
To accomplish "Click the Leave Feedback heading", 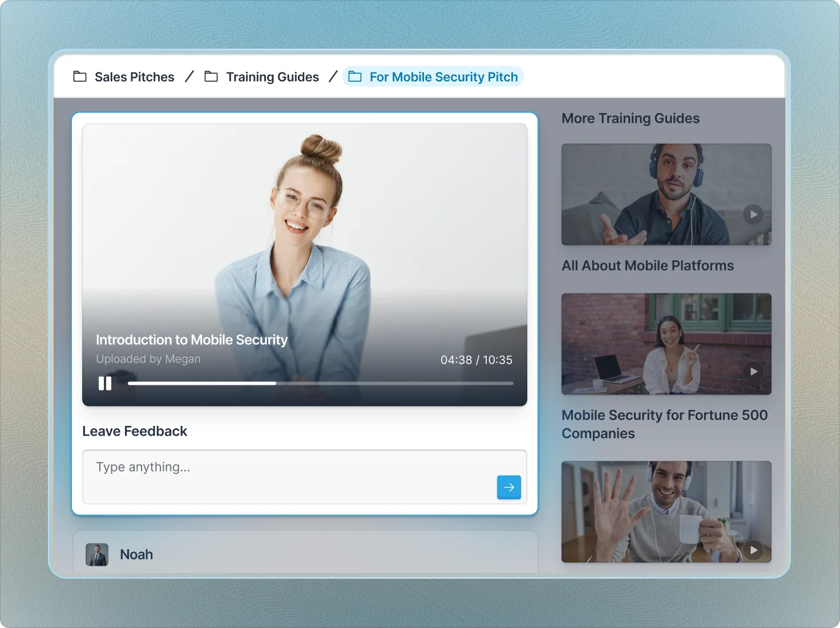I will pos(135,431).
